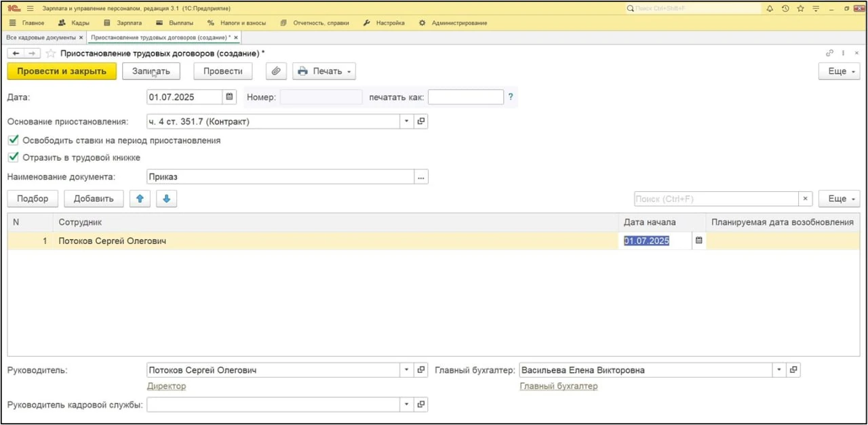Open the Главное section
This screenshot has width=868, height=425.
[x=27, y=23]
